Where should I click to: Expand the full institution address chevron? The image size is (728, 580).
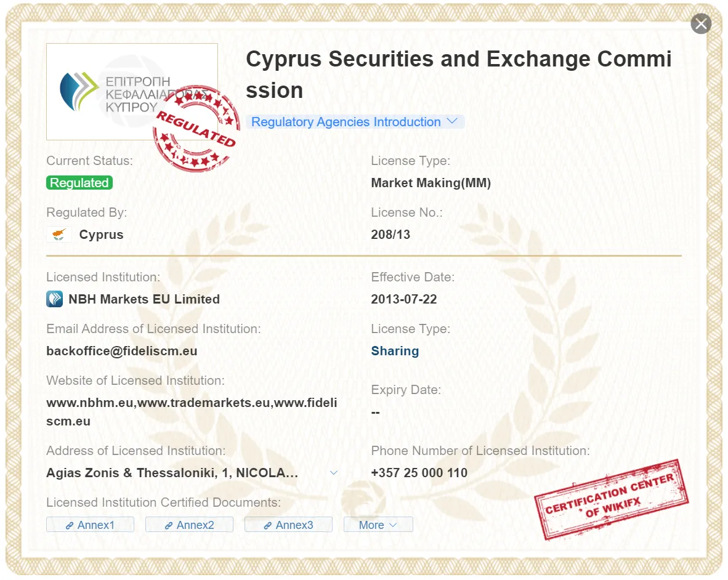point(333,473)
